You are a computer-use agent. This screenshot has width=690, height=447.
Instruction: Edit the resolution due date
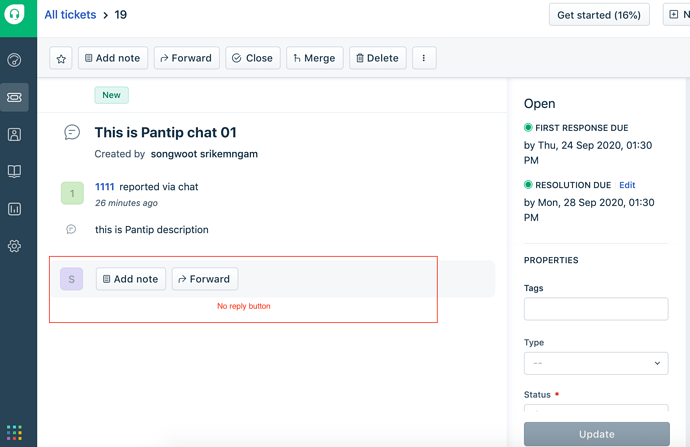click(627, 185)
